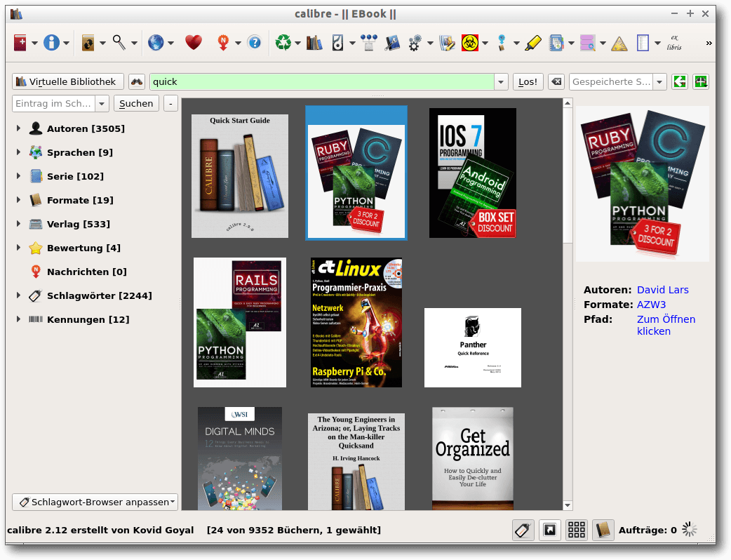The height and width of the screenshot is (560, 731).
Task: Toggle the book details panel icon
Action: click(603, 530)
